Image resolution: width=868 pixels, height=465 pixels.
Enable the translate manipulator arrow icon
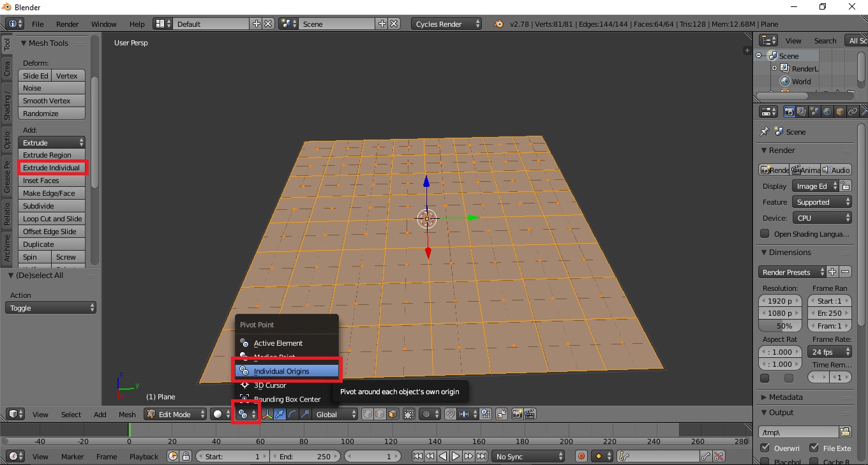coord(280,414)
